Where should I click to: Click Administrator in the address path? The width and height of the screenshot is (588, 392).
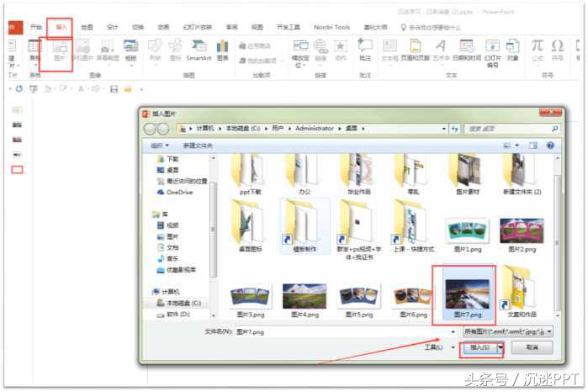(315, 129)
